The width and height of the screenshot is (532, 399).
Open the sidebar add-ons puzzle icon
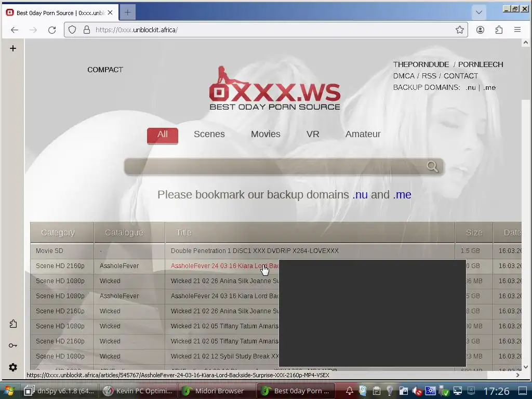tap(13, 324)
